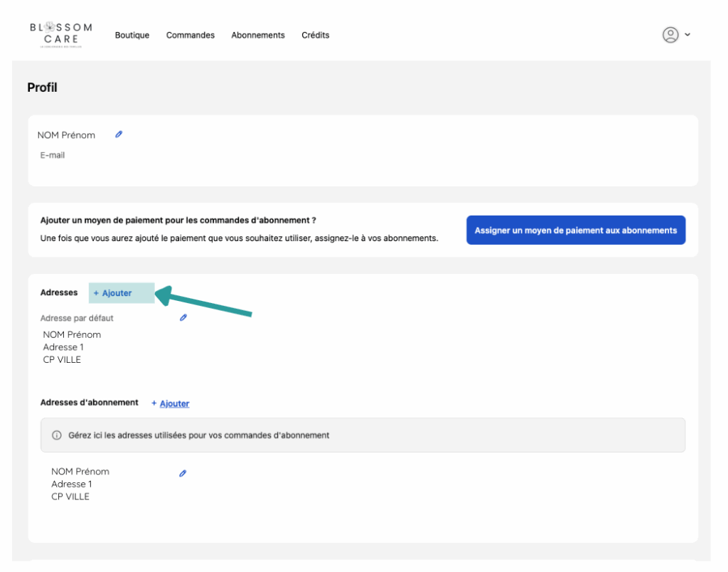The image size is (728, 572).
Task: Switch to the Abonnements page
Action: [x=257, y=35]
